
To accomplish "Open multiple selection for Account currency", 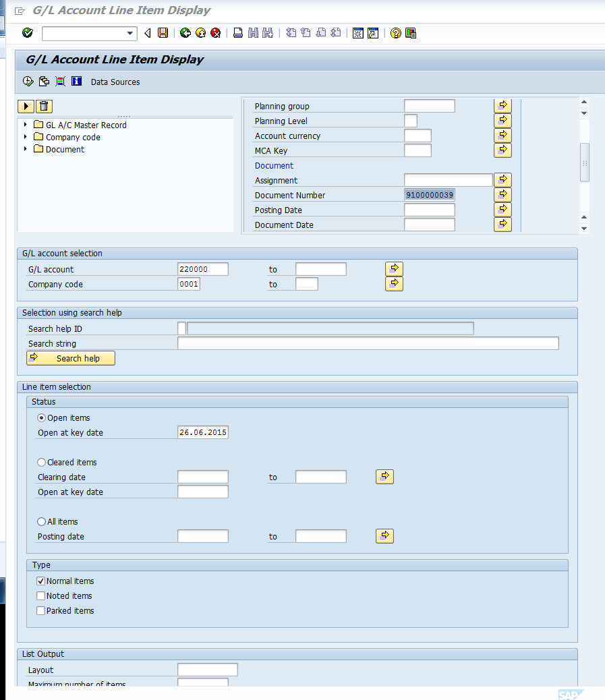I will pos(502,136).
